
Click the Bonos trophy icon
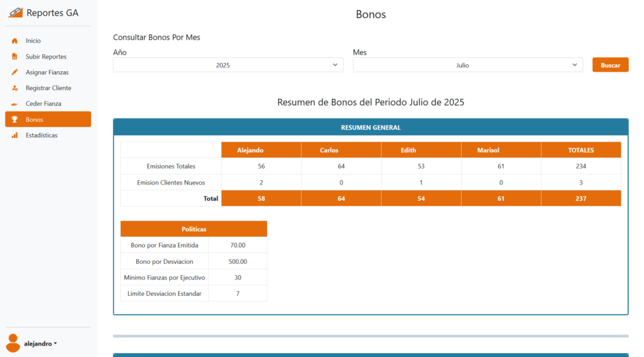pyautogui.click(x=14, y=120)
